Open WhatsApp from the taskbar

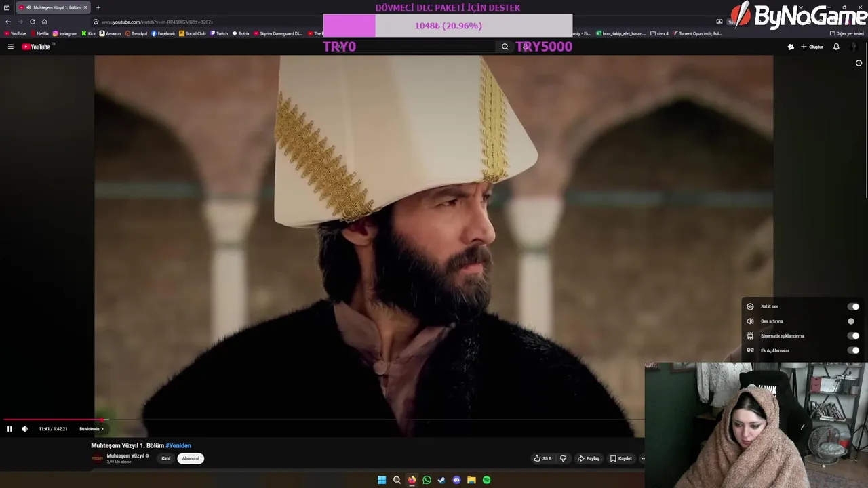coord(427,480)
